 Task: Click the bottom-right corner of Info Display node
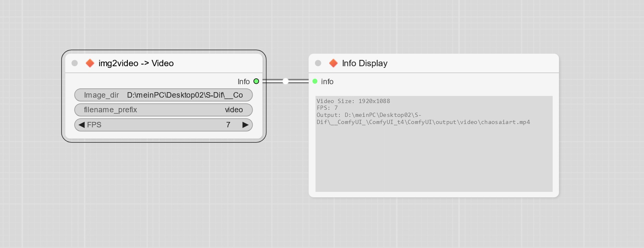pyautogui.click(x=557, y=195)
